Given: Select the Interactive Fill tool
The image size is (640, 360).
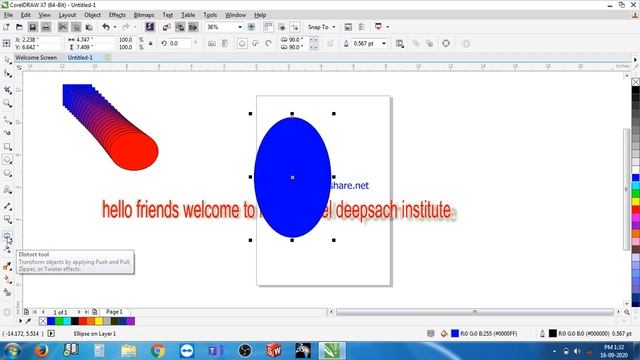Looking at the screenshot, I should tap(7, 280).
